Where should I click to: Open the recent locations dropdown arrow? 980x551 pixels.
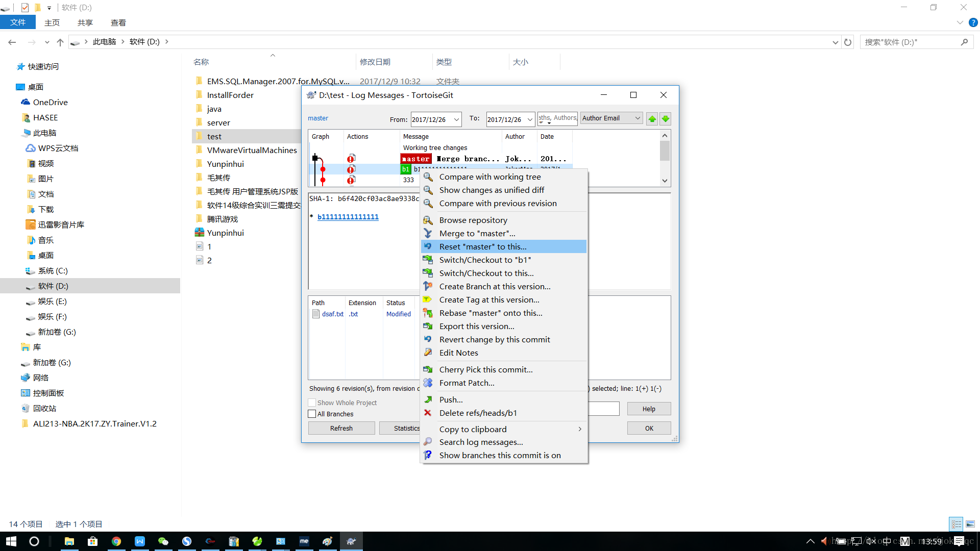pos(47,42)
